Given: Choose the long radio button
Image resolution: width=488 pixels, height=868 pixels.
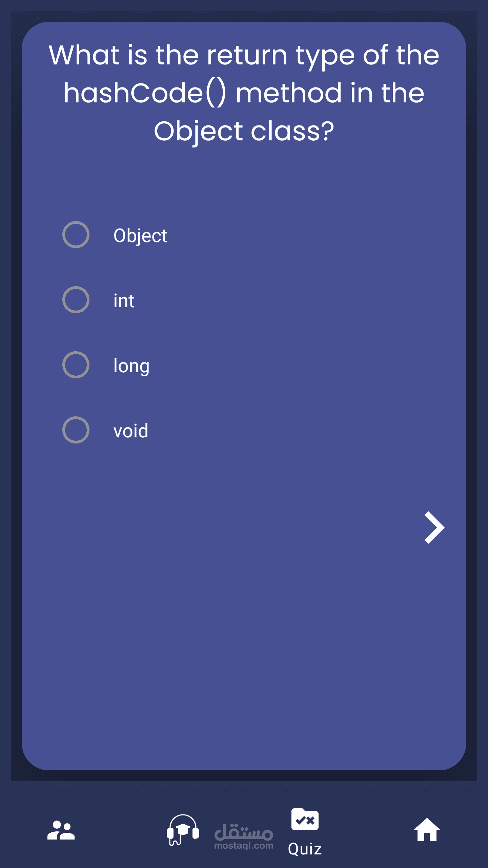Looking at the screenshot, I should point(76,365).
